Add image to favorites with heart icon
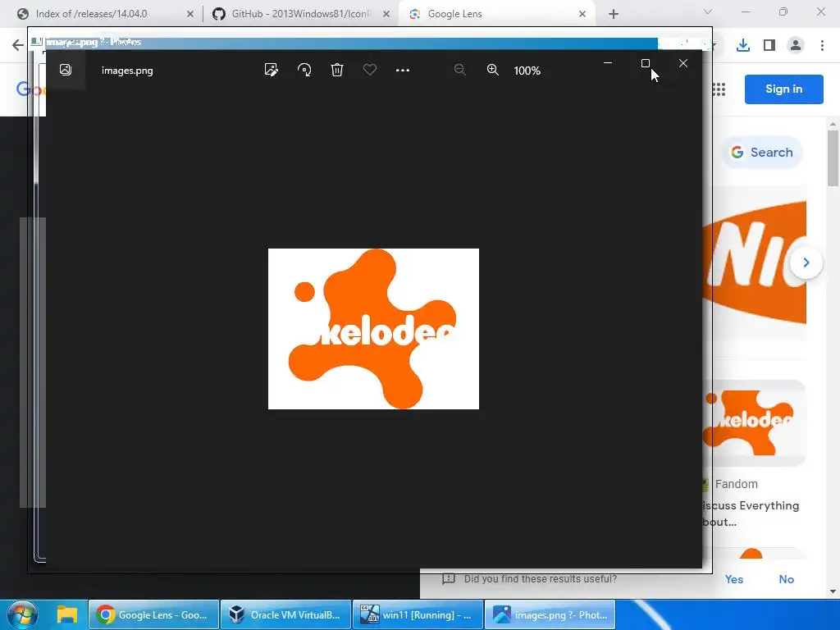 tap(370, 70)
